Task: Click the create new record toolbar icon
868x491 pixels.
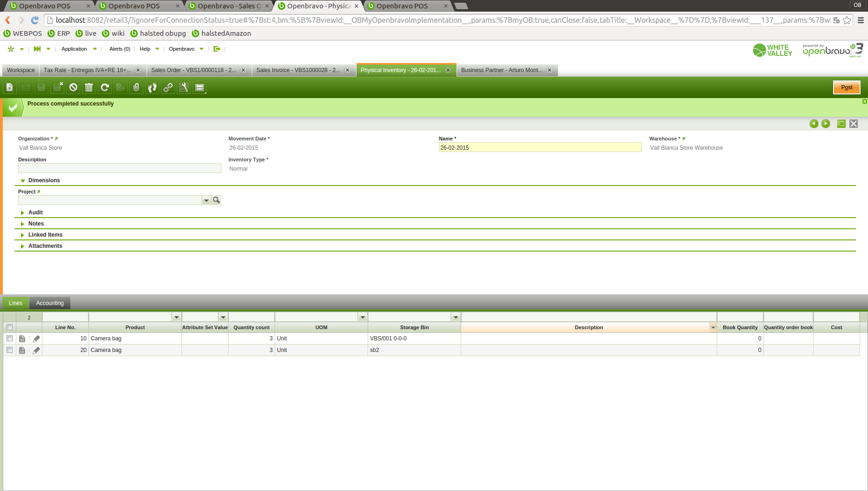Action: point(10,87)
